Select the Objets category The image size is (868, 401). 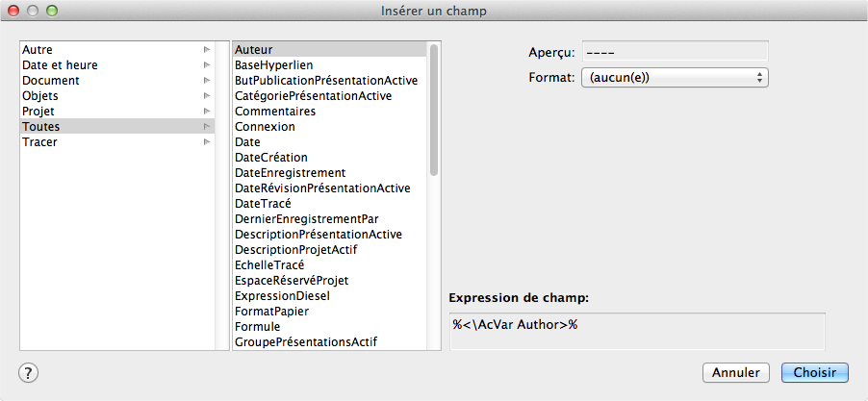click(40, 95)
